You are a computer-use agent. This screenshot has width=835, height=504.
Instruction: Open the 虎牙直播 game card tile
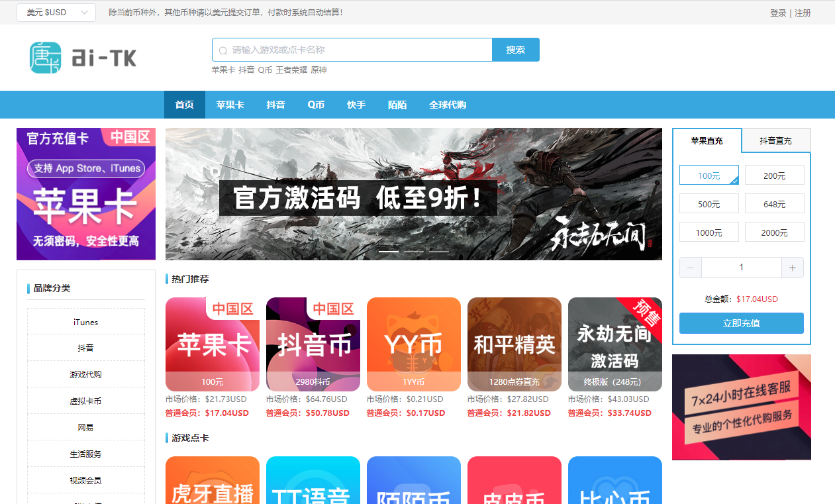tap(213, 480)
